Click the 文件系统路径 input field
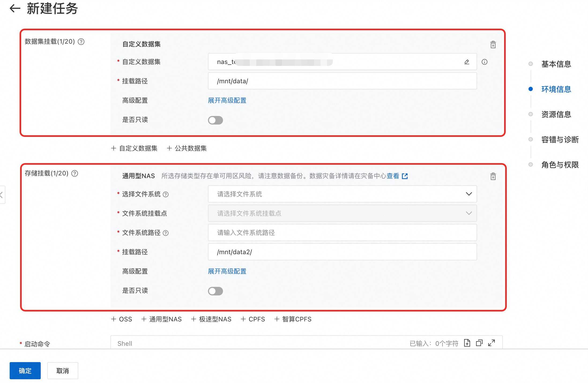The height and width of the screenshot is (383, 588). coord(342,232)
